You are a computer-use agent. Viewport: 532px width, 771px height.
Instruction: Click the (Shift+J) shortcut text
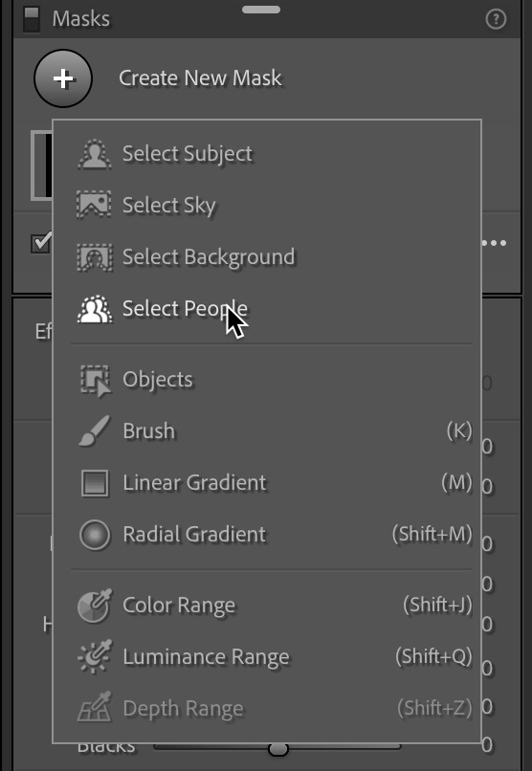click(x=437, y=605)
